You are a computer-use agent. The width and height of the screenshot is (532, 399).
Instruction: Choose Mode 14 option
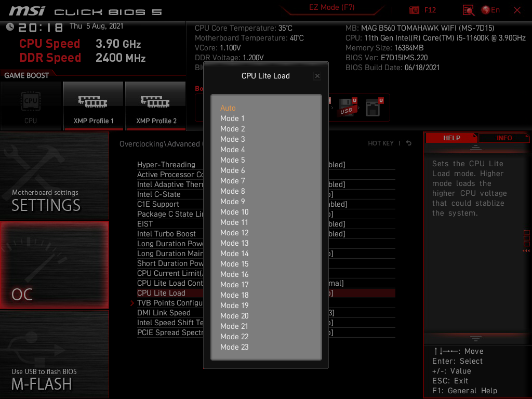[x=234, y=254]
